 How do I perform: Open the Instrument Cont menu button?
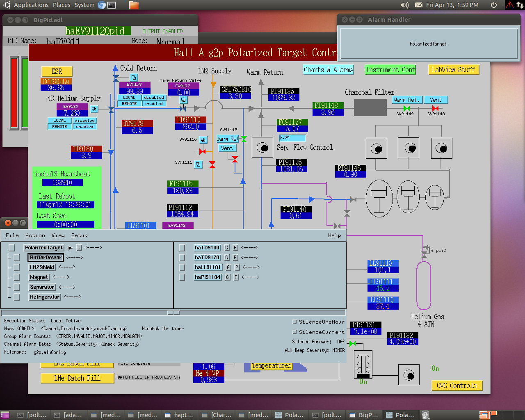tap(390, 70)
